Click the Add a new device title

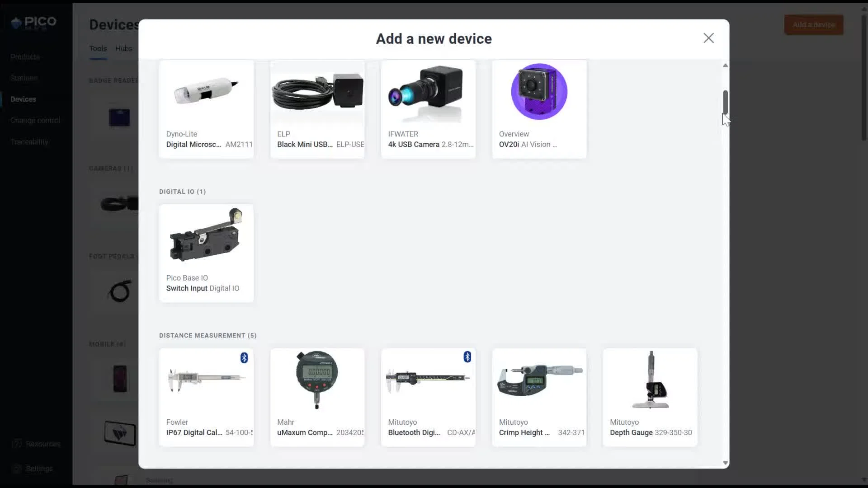[434, 39]
